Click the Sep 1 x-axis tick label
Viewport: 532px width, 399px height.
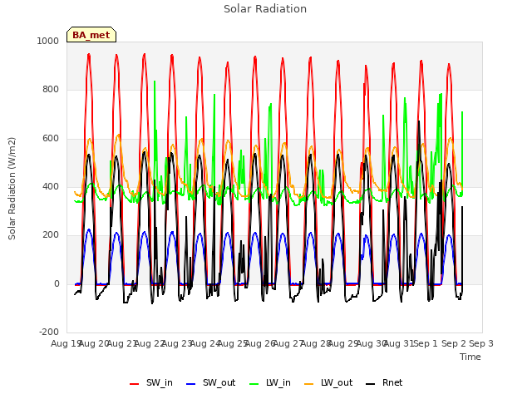[x=426, y=343]
